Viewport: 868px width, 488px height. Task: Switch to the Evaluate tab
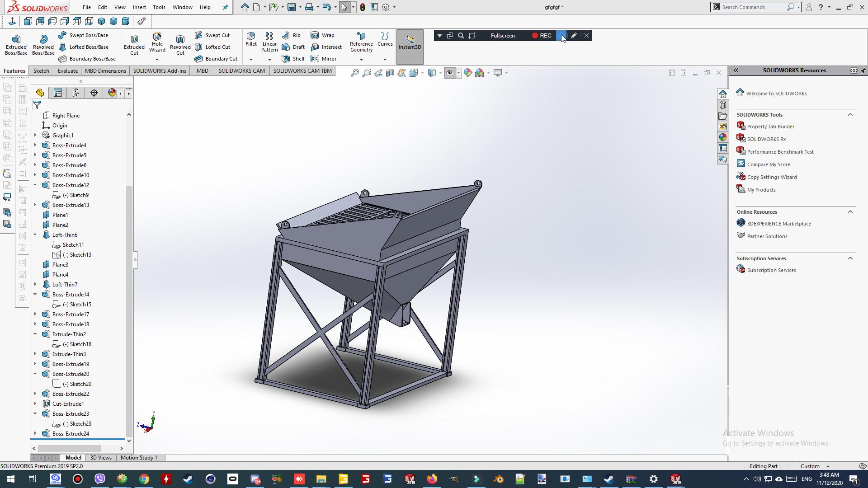tap(68, 71)
